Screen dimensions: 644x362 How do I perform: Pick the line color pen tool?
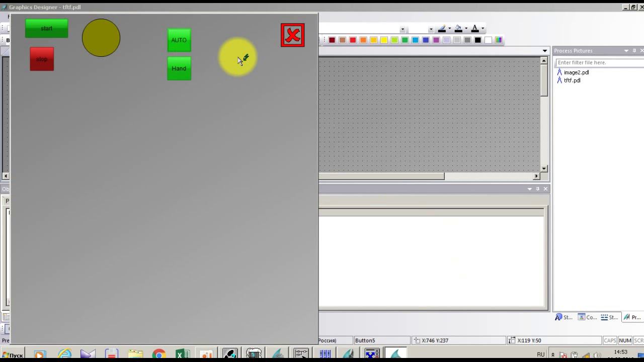(x=442, y=29)
